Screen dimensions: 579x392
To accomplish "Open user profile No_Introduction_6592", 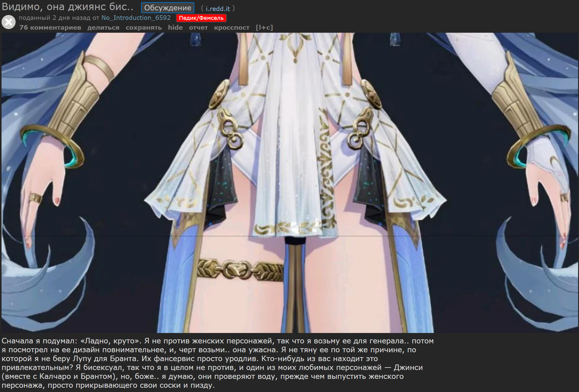I will pyautogui.click(x=136, y=18).
